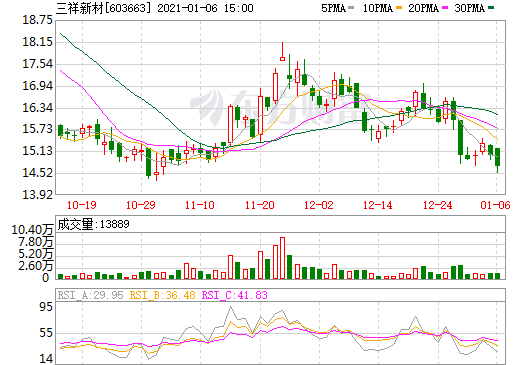The width and height of the screenshot is (520, 365).
Task: Click the 13.92 price axis label
Action: point(38,194)
